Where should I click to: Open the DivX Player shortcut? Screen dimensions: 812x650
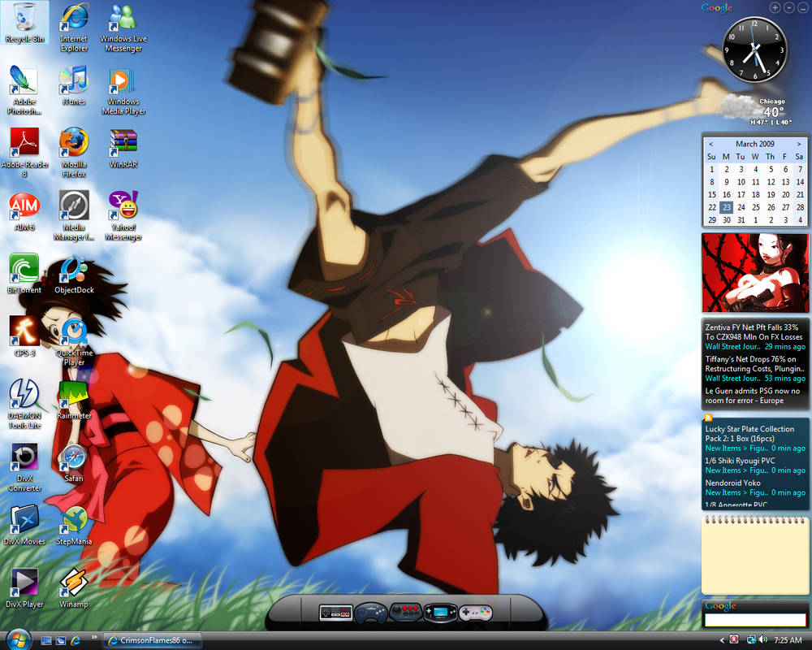point(24,588)
